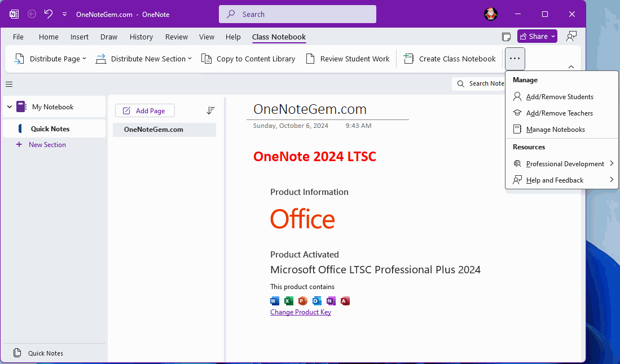Expand the Share dropdown arrow
Viewport: 620px width, 364px height.
pyautogui.click(x=553, y=36)
